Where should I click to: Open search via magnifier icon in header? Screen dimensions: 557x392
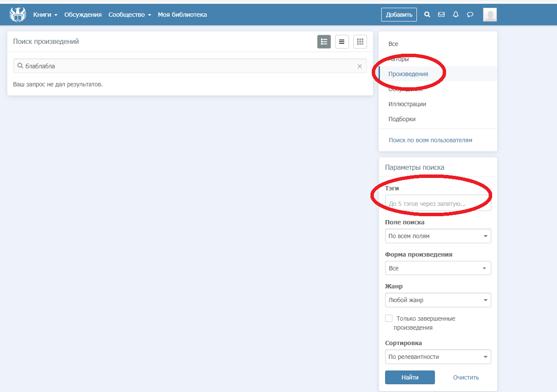click(x=427, y=15)
